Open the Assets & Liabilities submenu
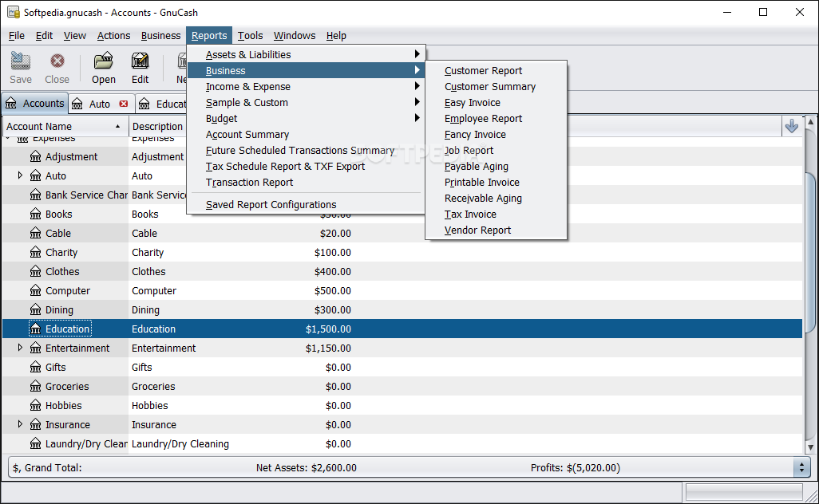Image resolution: width=819 pixels, height=504 pixels. (x=306, y=54)
